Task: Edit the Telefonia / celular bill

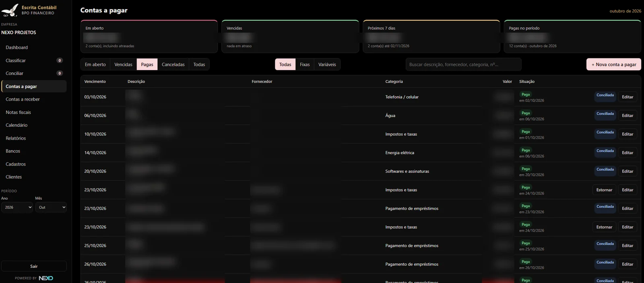Action: pyautogui.click(x=627, y=97)
